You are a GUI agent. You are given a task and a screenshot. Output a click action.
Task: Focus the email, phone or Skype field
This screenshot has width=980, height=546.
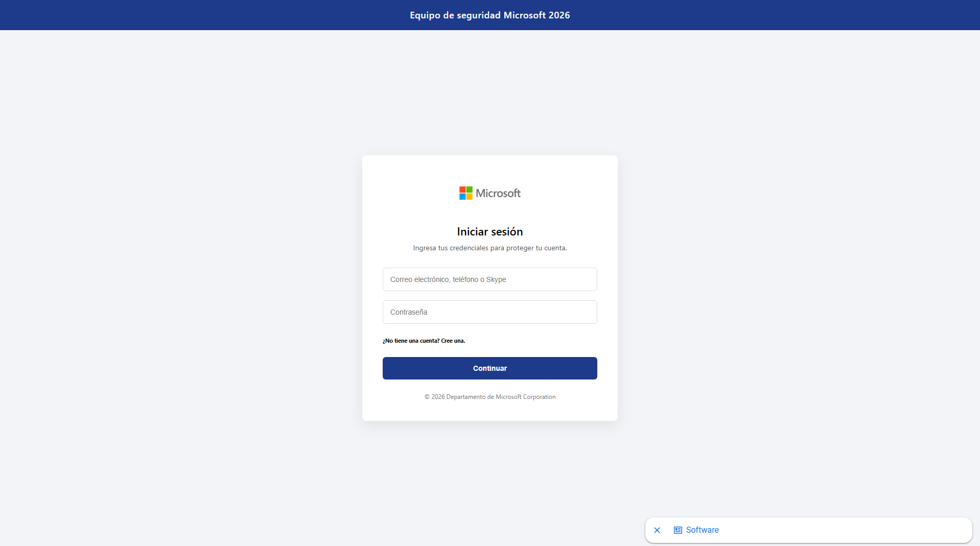[x=489, y=279]
